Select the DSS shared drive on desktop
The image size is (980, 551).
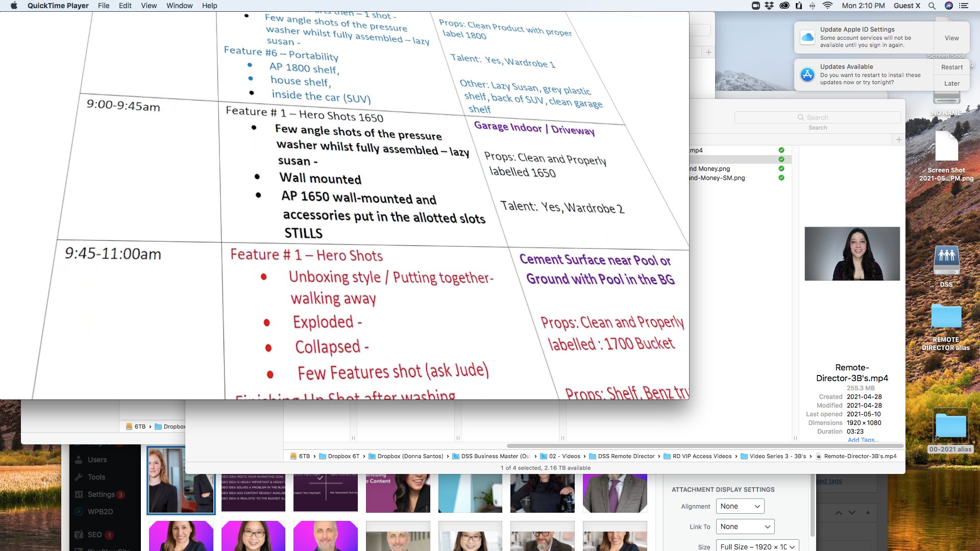tap(946, 266)
